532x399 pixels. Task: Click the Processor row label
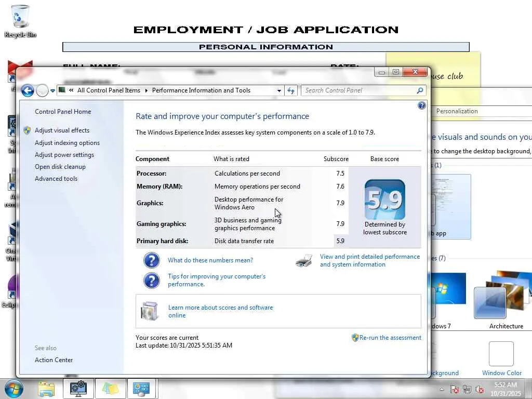(151, 174)
